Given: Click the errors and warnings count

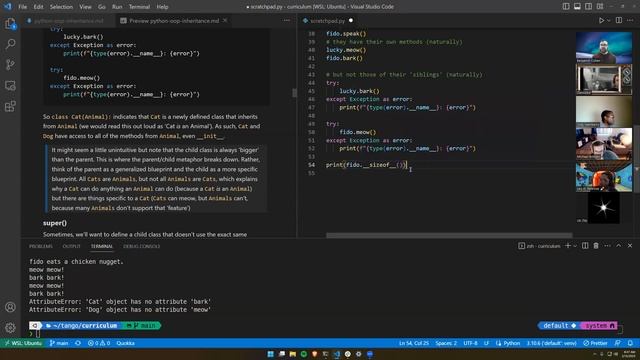Looking at the screenshot, I should tap(99, 343).
